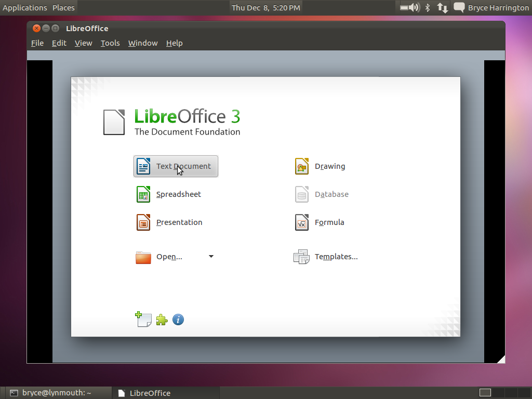
Task: Click the Formula icon
Action: coord(302,222)
